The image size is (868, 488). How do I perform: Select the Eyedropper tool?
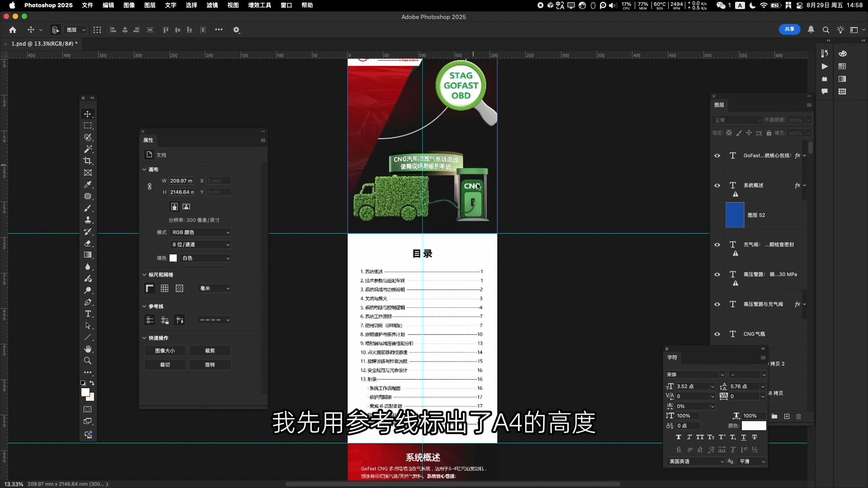point(88,184)
